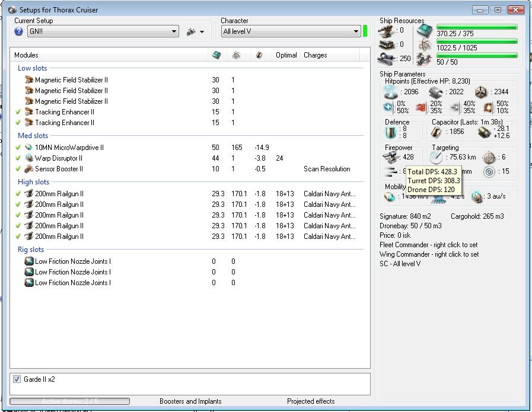The width and height of the screenshot is (532, 412).
Task: Open the arrow menu beside the ship icon
Action: coord(202,32)
